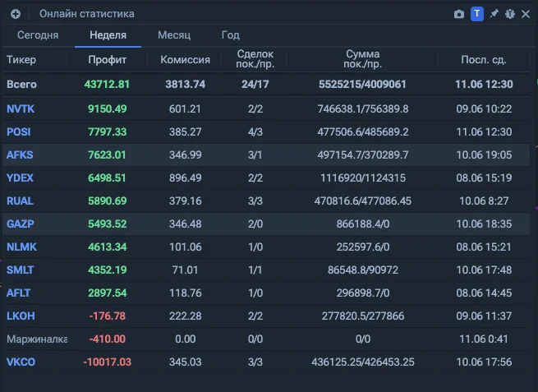Click SMLT commission value 71.01
Viewport: 538px width, 392px height.
tap(186, 270)
